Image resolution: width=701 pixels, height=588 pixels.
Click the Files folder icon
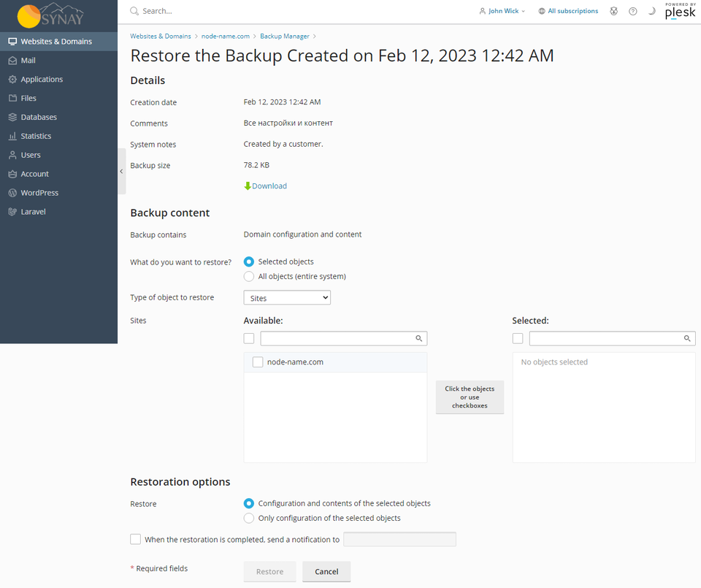12,99
